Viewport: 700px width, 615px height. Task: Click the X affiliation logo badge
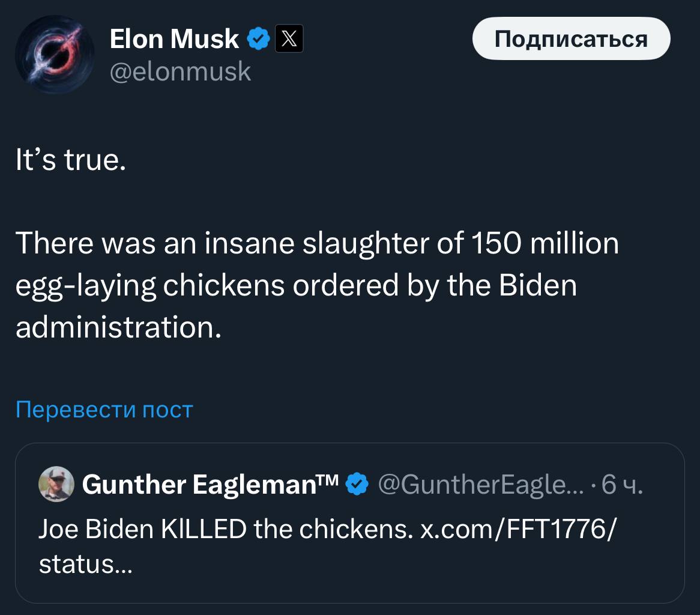click(x=289, y=40)
